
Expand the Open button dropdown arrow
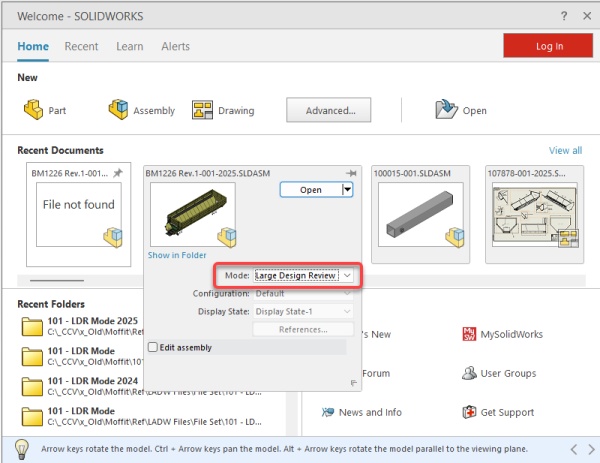[x=347, y=190]
